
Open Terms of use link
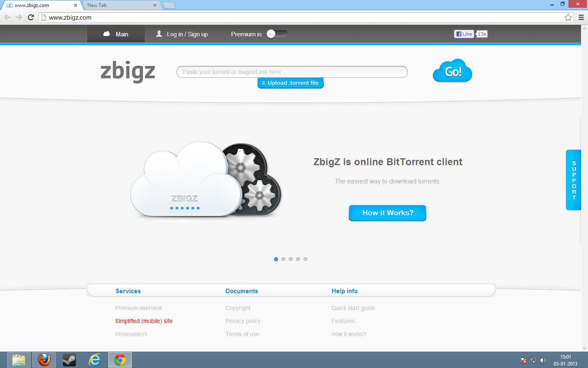click(242, 334)
